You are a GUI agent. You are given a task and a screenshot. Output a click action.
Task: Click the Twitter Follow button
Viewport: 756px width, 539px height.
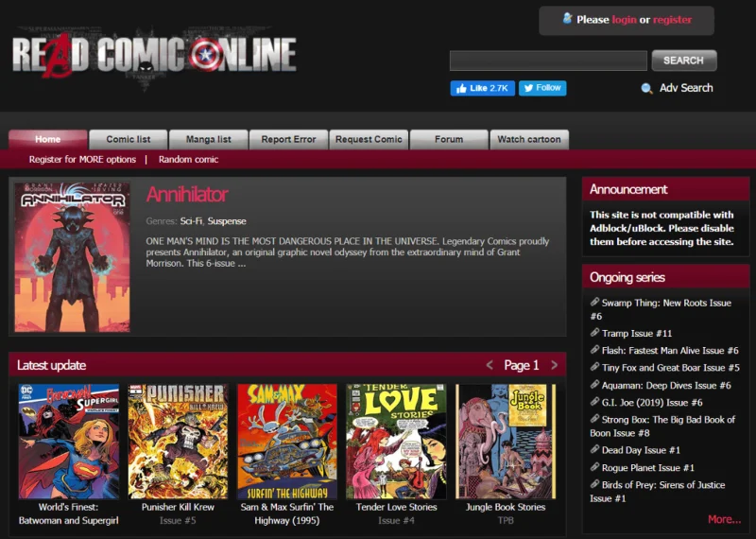tap(542, 88)
